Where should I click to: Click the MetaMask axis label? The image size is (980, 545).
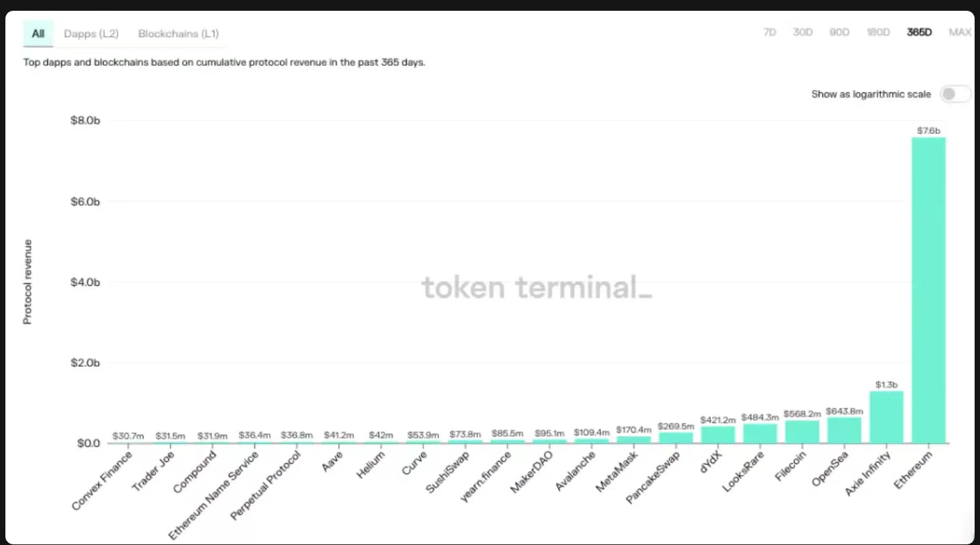click(x=615, y=474)
